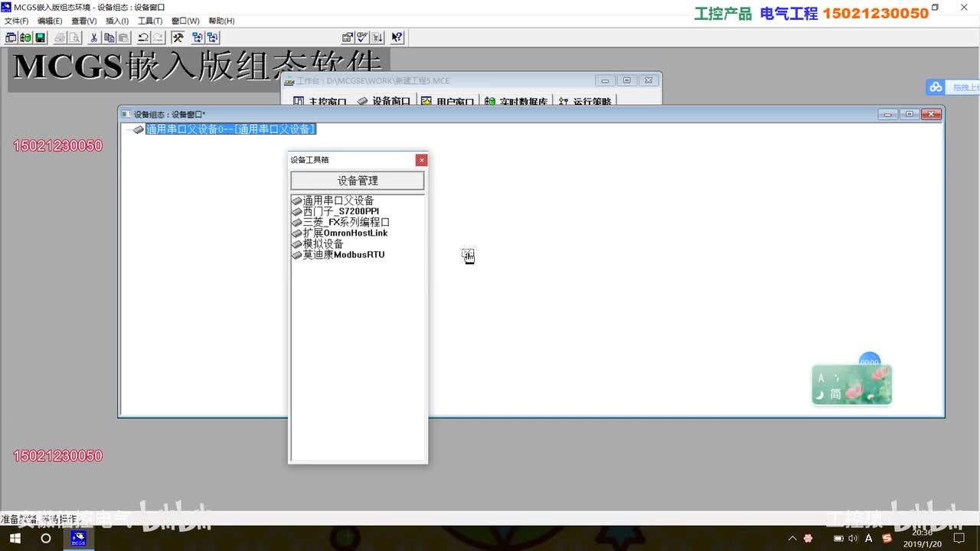The image size is (980, 551).
Task: Open the taskbar clock showing 2019/1/20
Action: click(923, 539)
